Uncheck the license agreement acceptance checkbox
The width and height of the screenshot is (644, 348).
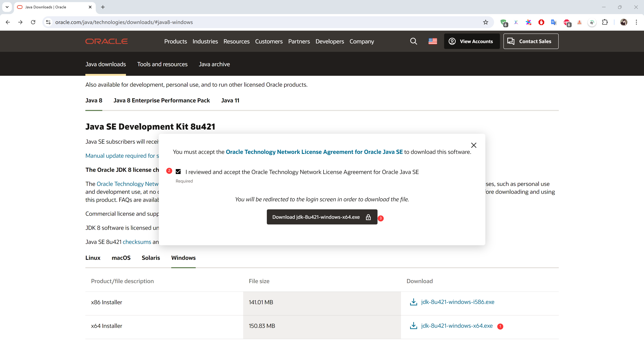pos(178,172)
